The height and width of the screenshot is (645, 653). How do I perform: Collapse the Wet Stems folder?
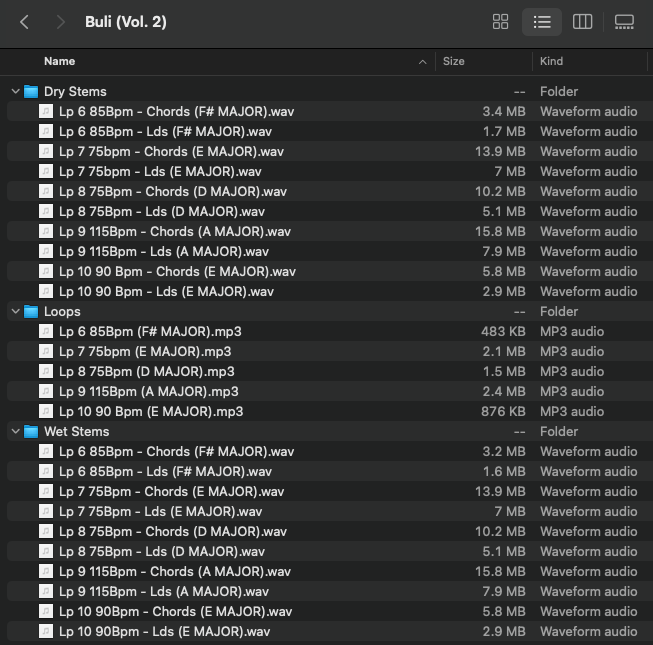(16, 431)
